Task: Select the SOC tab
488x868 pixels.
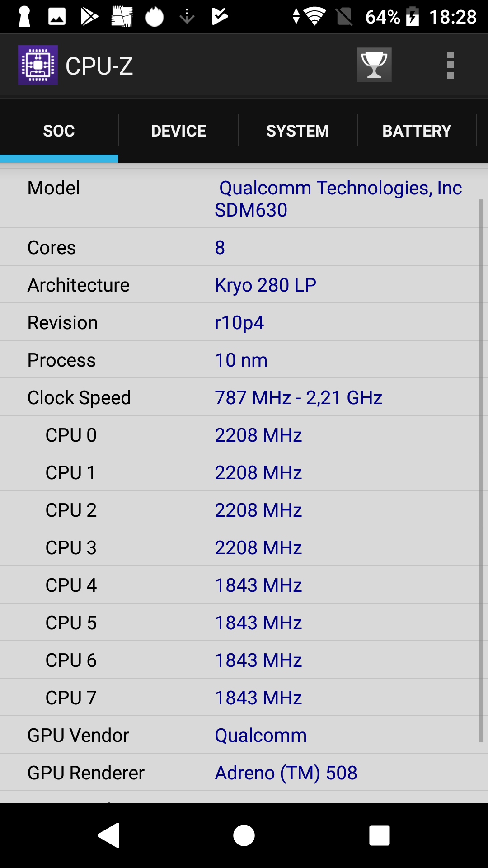Action: [x=59, y=131]
